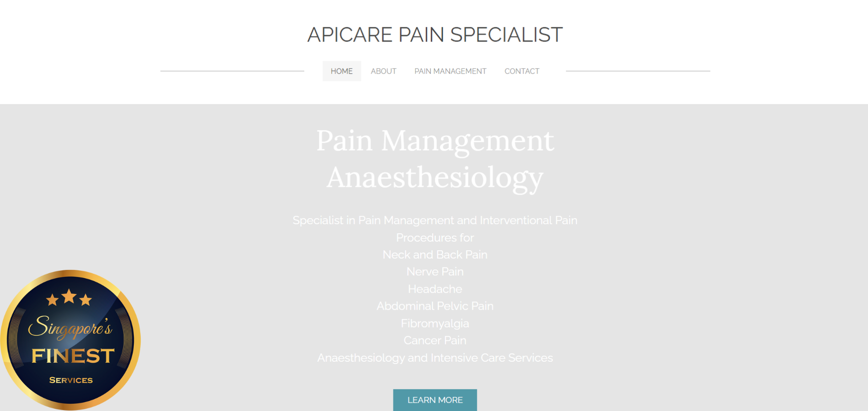This screenshot has height=411, width=868.
Task: Select the Abdominal Pelvic Pain text
Action: pyautogui.click(x=435, y=306)
